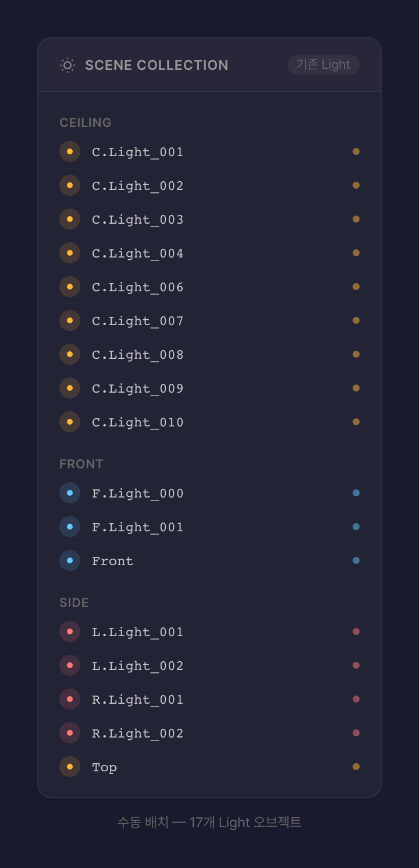The image size is (419, 868).
Task: Click the orange light icon for C.Light_001
Action: pos(70,151)
